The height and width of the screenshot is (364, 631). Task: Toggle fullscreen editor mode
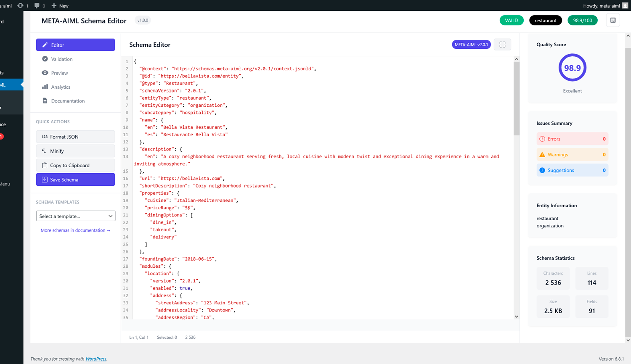coord(502,45)
